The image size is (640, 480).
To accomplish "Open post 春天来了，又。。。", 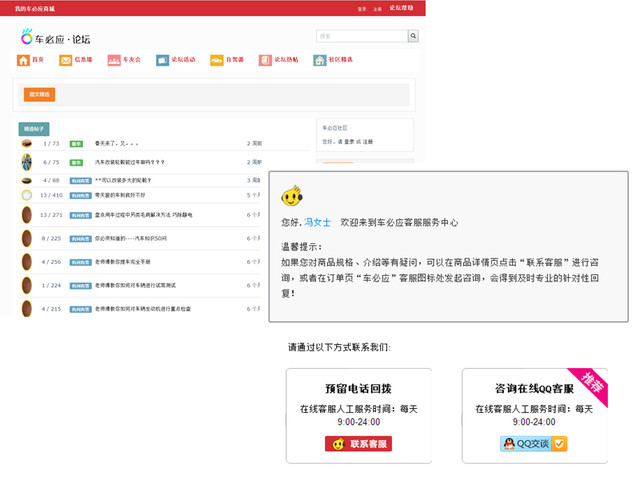I will 116,144.
